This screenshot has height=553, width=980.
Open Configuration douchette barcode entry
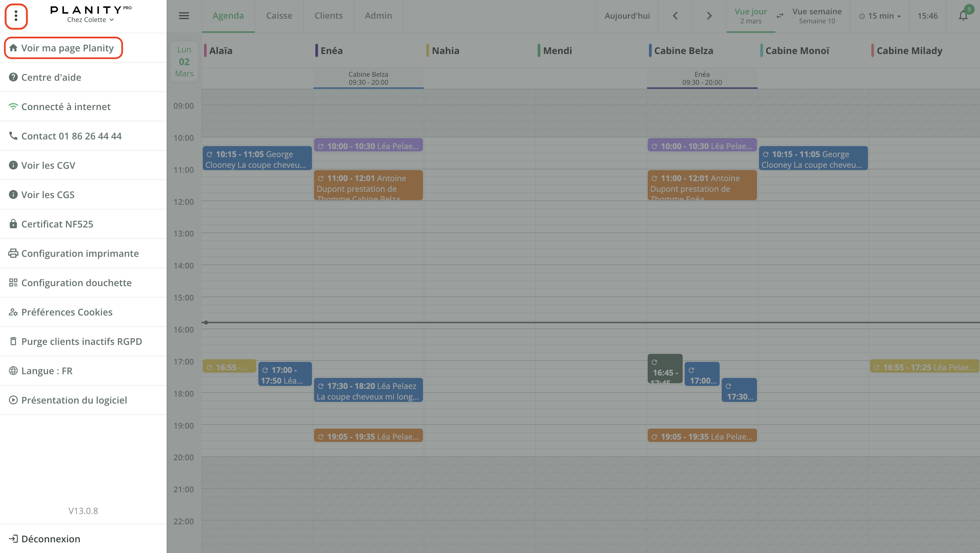pos(76,283)
